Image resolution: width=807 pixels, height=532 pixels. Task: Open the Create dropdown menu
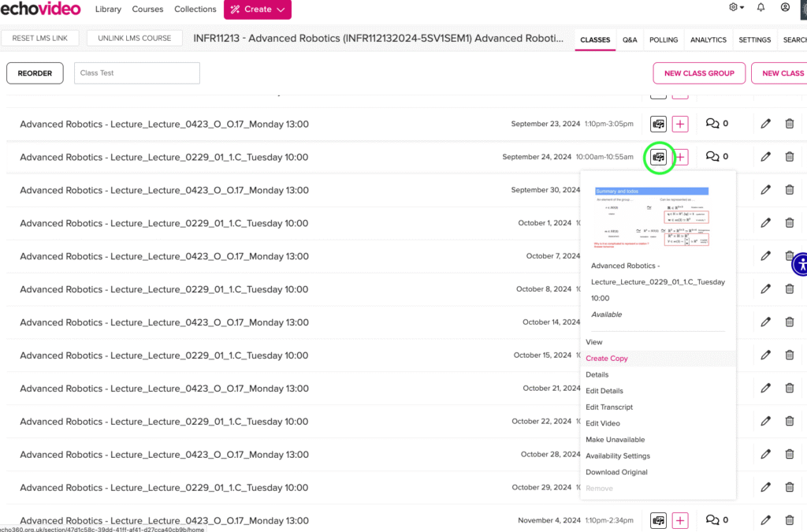tap(257, 9)
